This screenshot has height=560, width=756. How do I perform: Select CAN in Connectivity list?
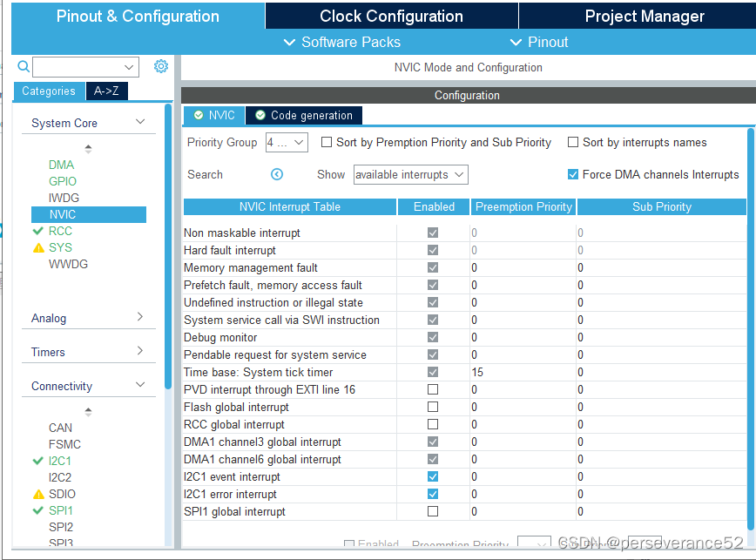click(x=60, y=428)
